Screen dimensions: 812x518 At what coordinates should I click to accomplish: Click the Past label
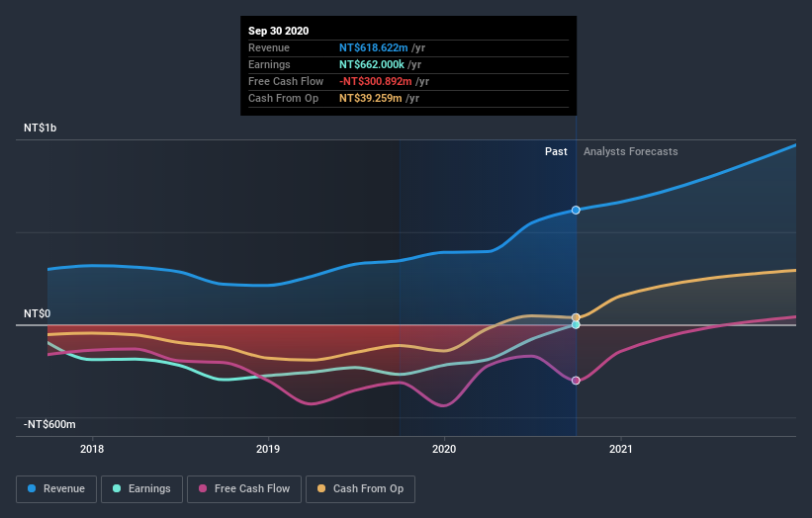556,151
